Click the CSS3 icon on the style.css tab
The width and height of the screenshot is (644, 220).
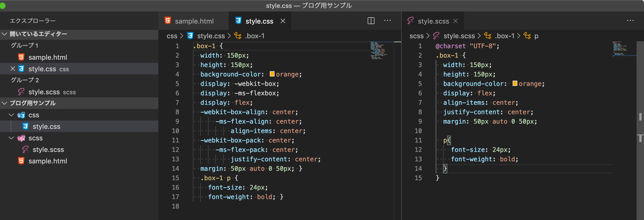coord(238,21)
